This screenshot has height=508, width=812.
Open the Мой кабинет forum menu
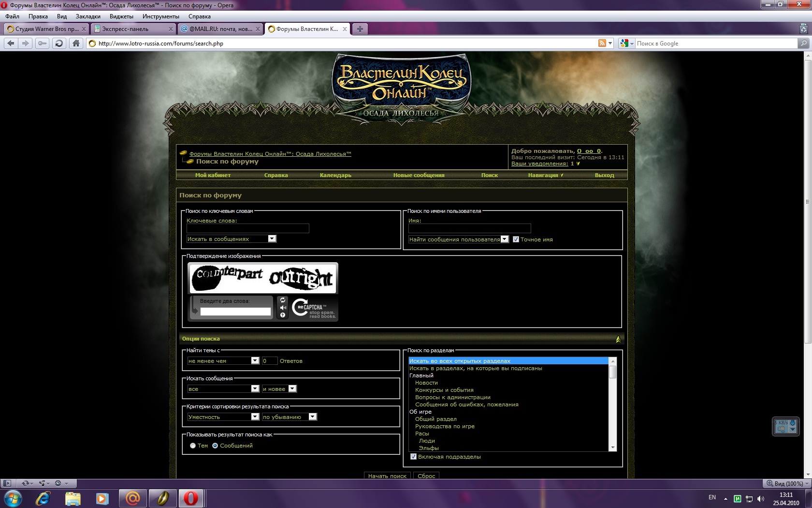coord(213,175)
